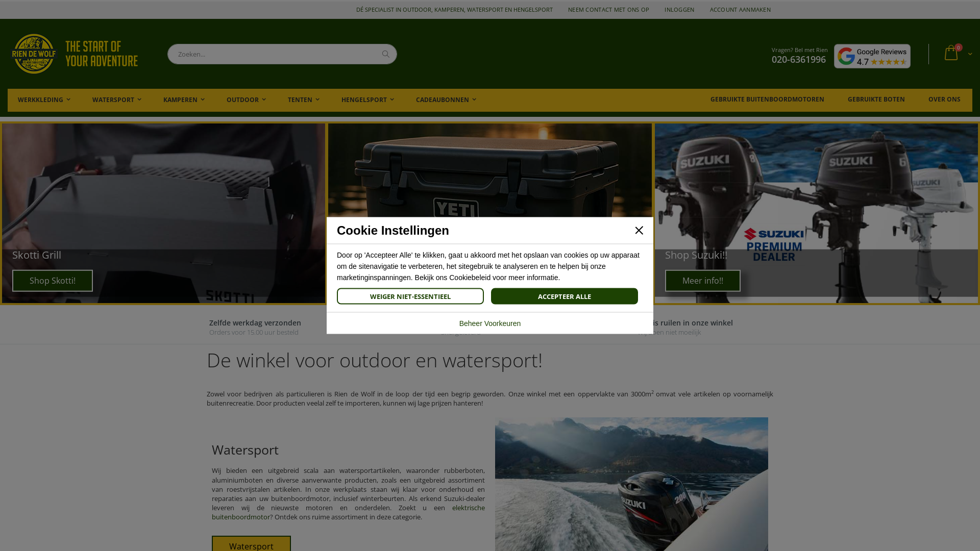This screenshot has width=980, height=551.
Task: Expand the cart dropdown arrow
Action: [970, 54]
